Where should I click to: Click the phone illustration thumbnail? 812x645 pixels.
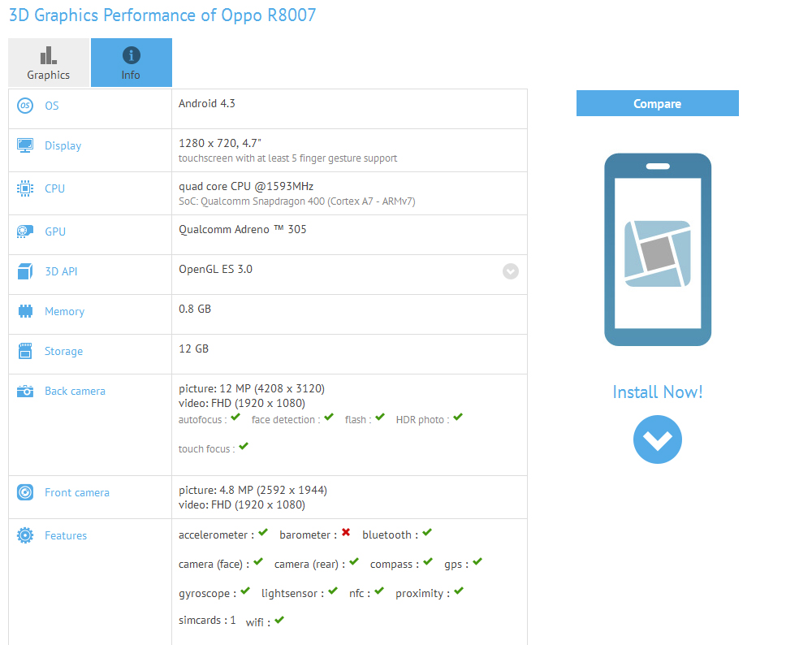pyautogui.click(x=658, y=249)
